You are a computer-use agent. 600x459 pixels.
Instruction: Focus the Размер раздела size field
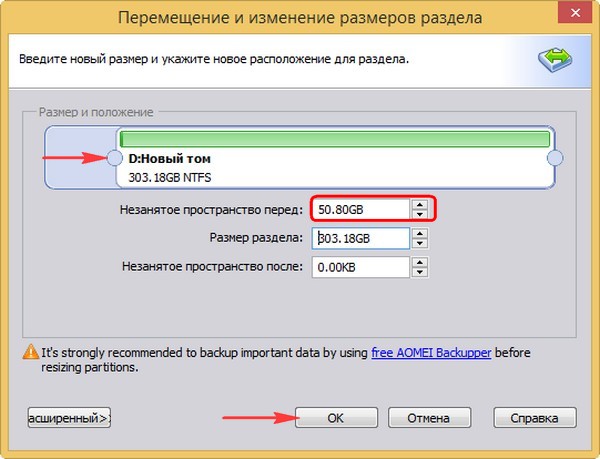tap(360, 238)
